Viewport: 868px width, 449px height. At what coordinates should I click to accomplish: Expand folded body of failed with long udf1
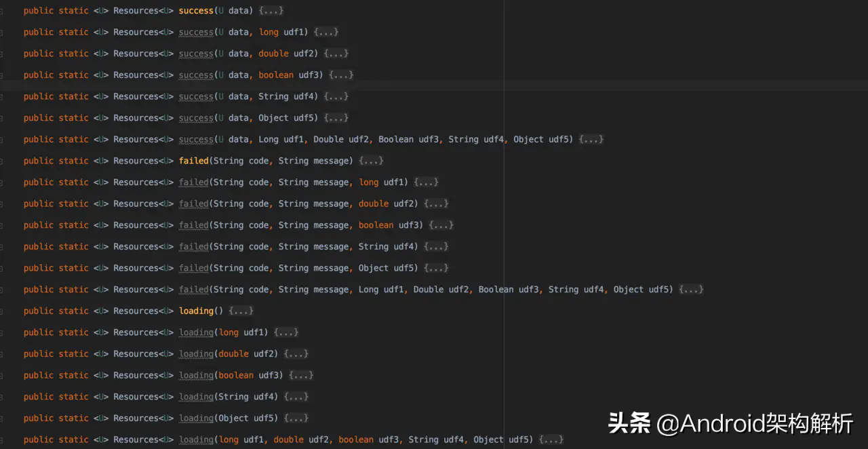tap(426, 182)
